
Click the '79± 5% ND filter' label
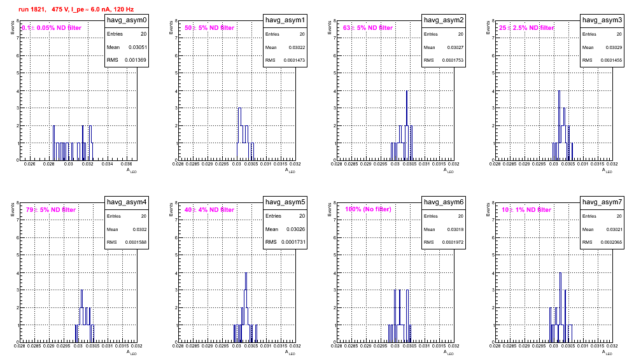[x=51, y=210]
